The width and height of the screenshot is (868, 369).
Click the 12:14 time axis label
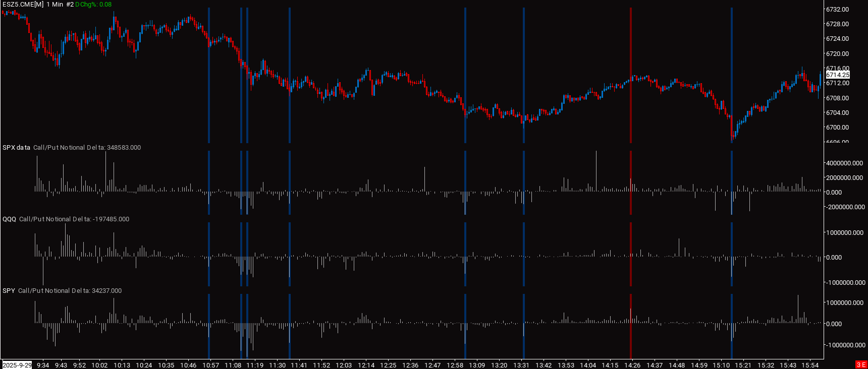point(366,365)
